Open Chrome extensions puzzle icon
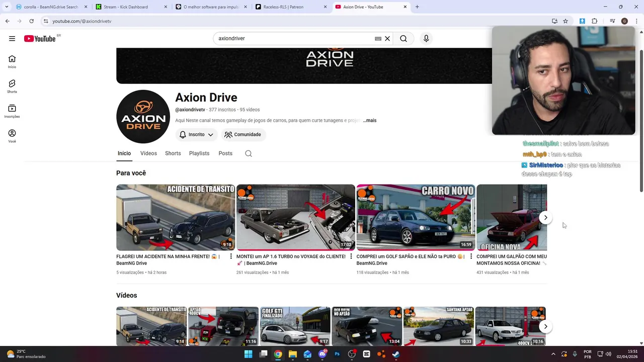Screen dimensions: 644x362 [x=595, y=21]
